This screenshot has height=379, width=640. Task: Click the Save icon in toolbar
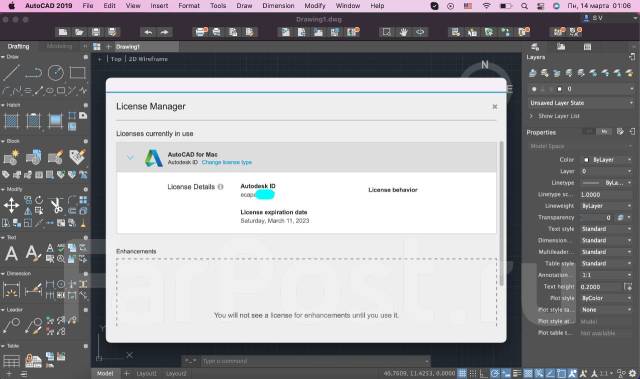click(x=96, y=32)
